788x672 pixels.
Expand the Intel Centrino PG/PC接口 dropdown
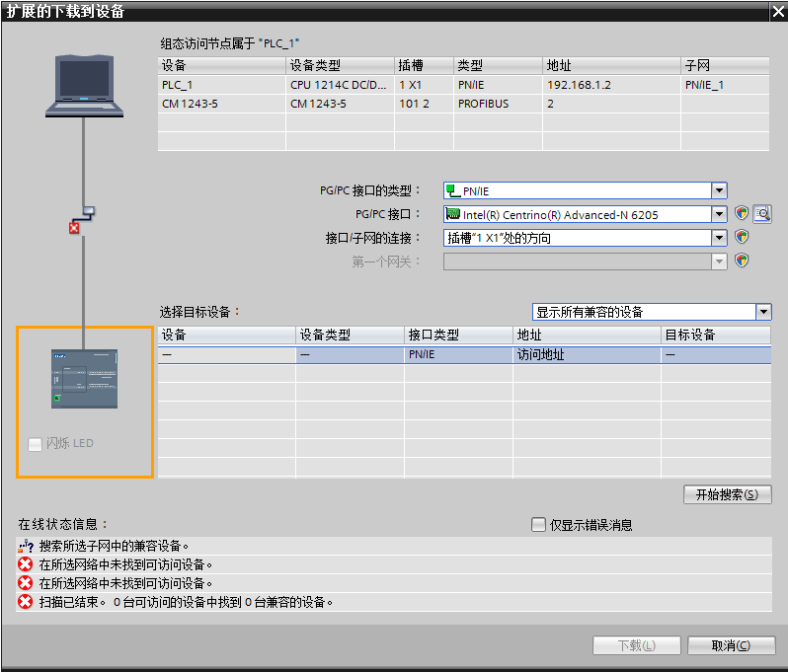coord(719,214)
